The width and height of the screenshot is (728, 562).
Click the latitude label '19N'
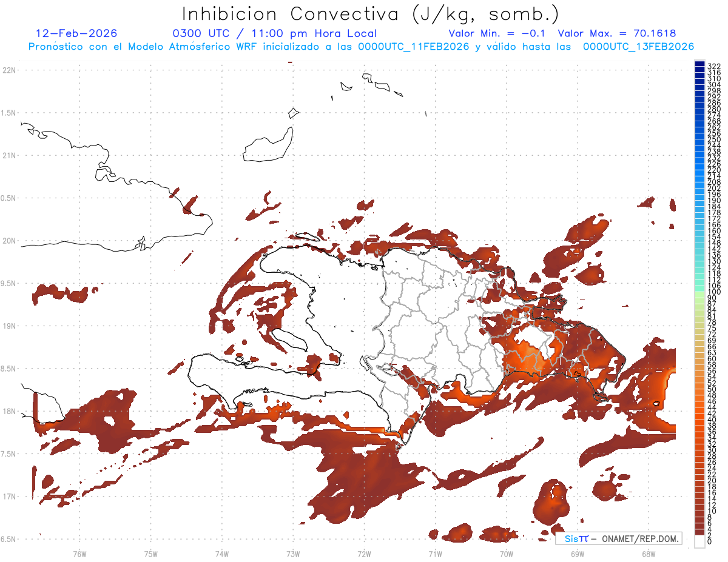pyautogui.click(x=10, y=326)
